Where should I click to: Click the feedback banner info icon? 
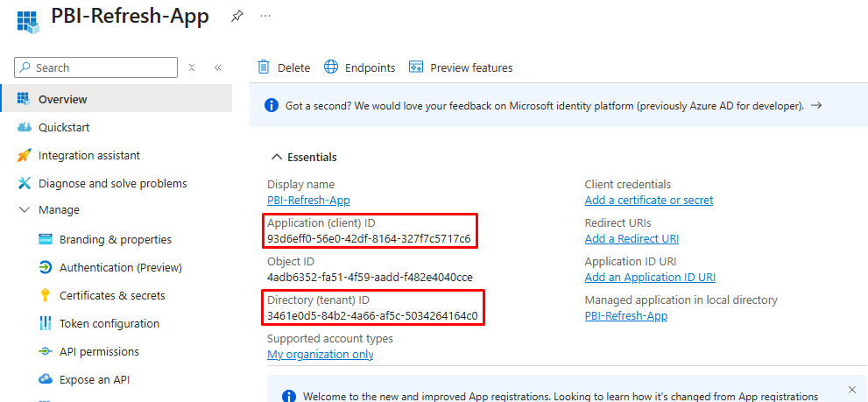coord(272,105)
